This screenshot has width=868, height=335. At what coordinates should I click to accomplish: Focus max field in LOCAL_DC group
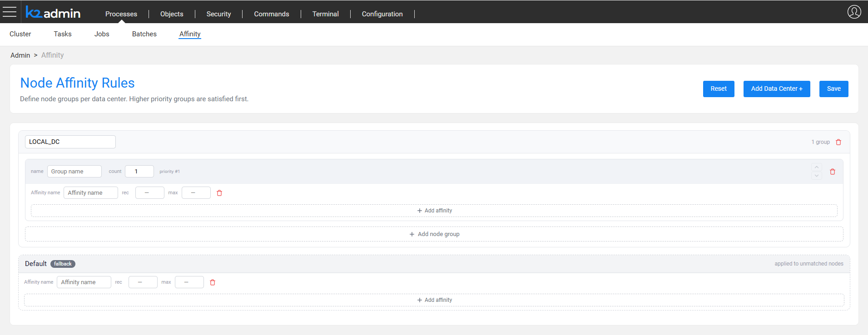coord(196,193)
